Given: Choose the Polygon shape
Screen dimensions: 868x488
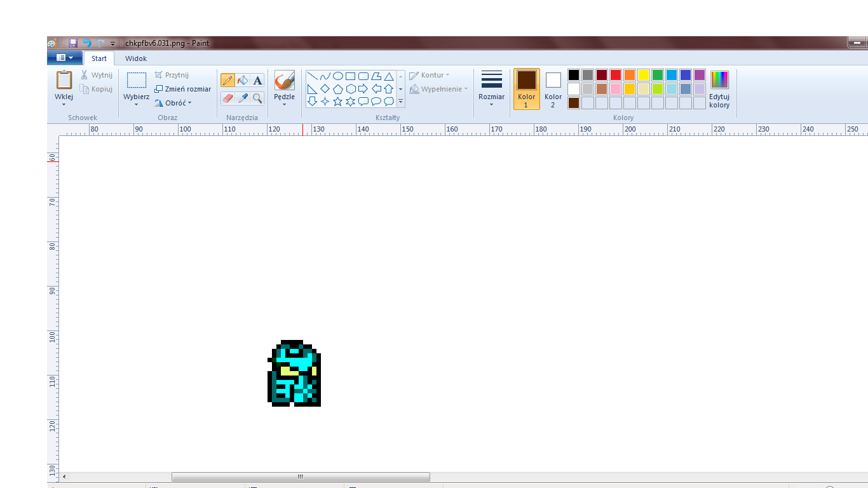Looking at the screenshot, I should (x=376, y=76).
